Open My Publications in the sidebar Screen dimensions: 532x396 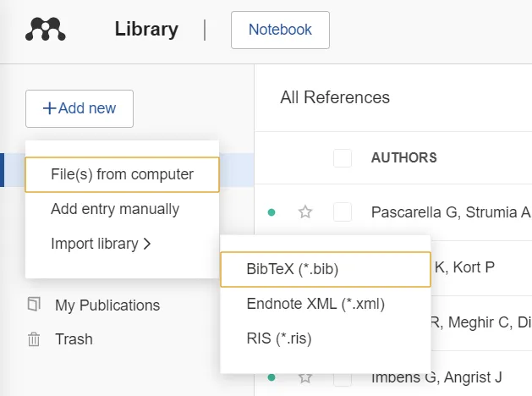tap(107, 305)
